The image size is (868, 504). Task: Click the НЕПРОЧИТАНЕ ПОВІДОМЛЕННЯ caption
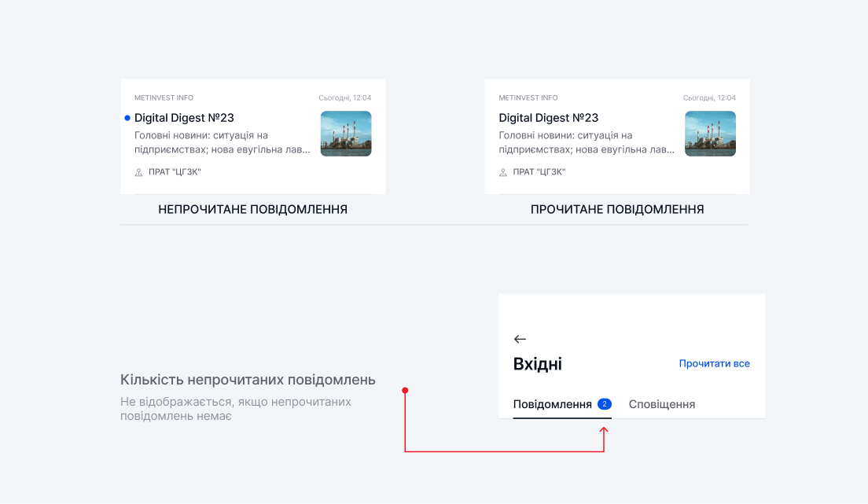(252, 210)
